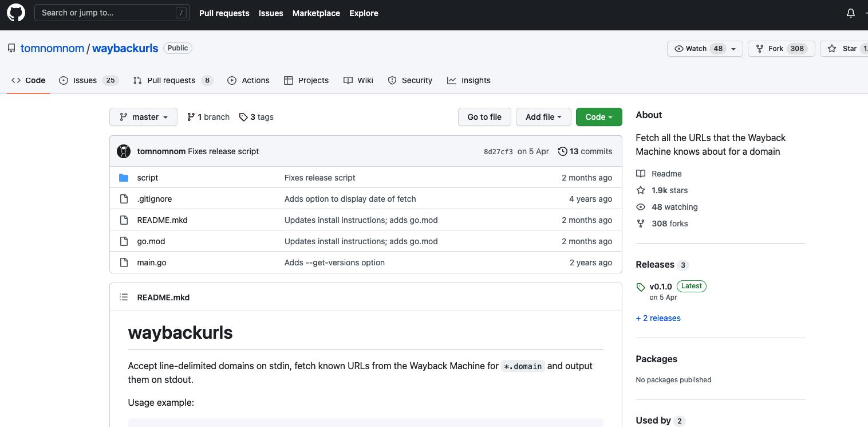Screen dimensions: 868x427
Task: Click the GitHub logo icon
Action: coord(16,13)
